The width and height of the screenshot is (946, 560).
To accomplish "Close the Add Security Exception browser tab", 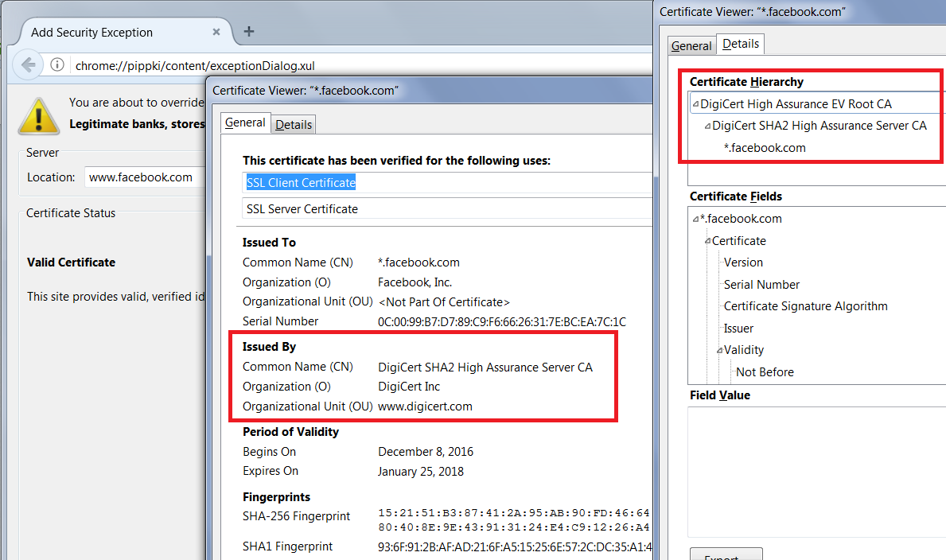I will tap(216, 32).
